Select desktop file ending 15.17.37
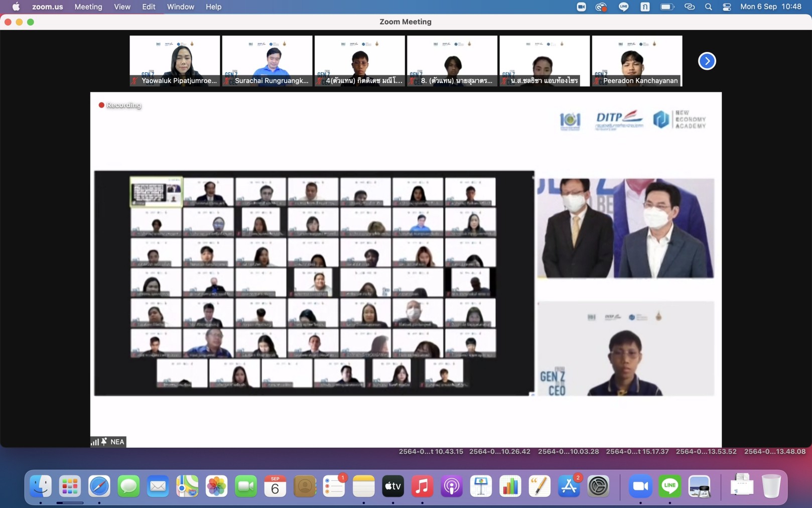The height and width of the screenshot is (508, 812). (637, 451)
